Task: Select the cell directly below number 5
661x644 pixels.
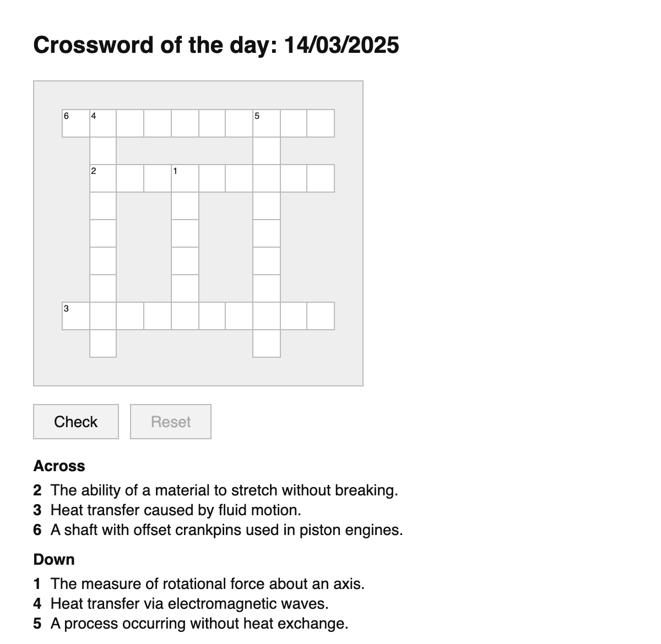Action: 267,151
